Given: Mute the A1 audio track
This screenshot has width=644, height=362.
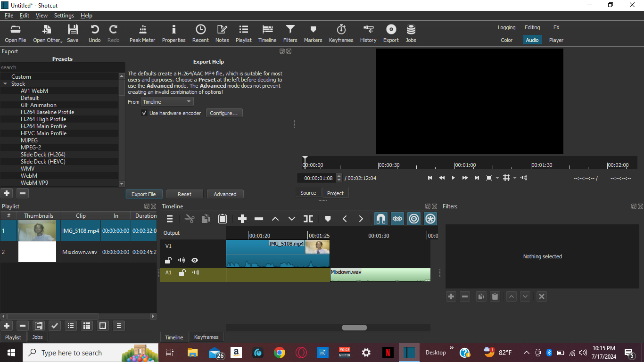Looking at the screenshot, I should click(x=196, y=272).
